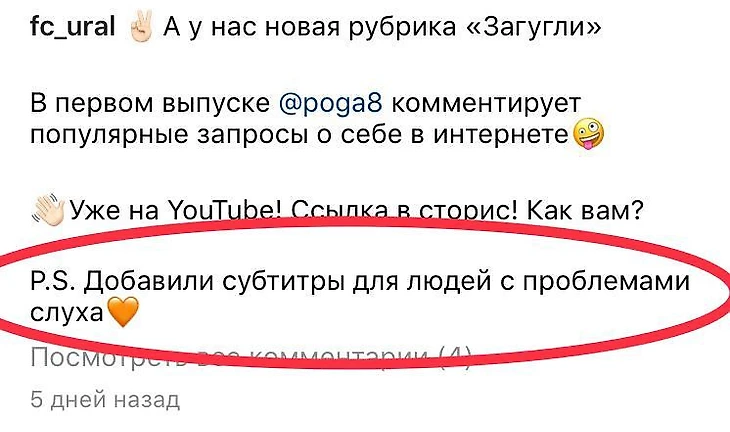Click «В первом выпуске» text
Screen dimensions: 730x432
150,103
